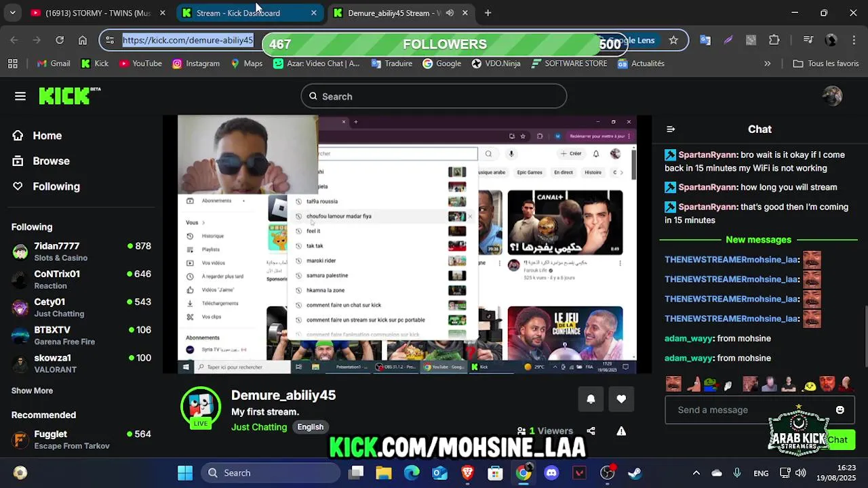Open CoNTrix01 channel in Following
The image size is (868, 488).
pos(81,279)
